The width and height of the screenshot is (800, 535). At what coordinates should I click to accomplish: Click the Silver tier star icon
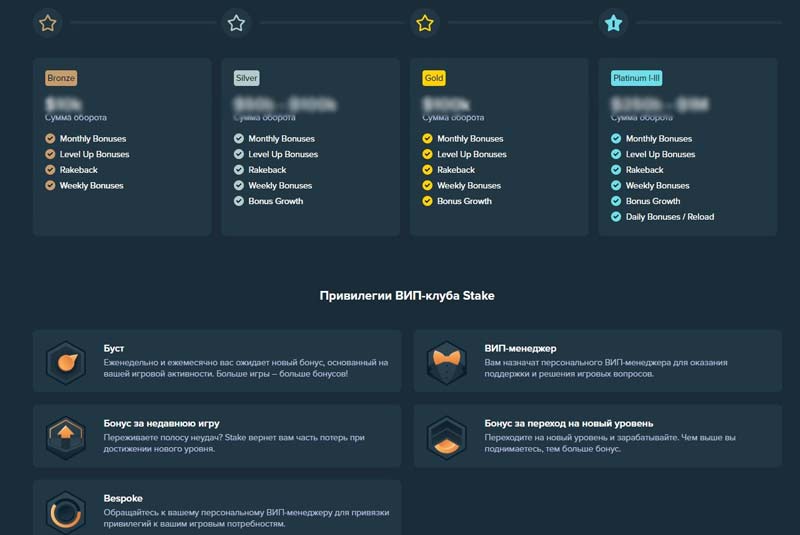tap(236, 22)
